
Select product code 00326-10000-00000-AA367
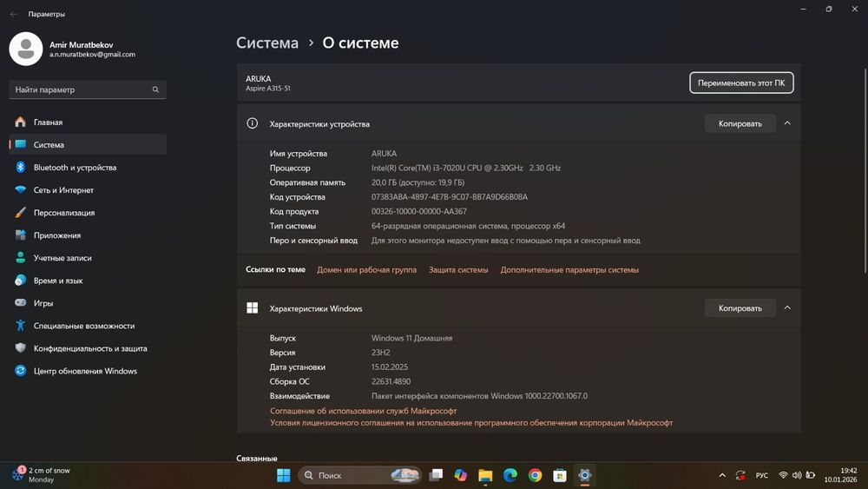[x=419, y=211]
